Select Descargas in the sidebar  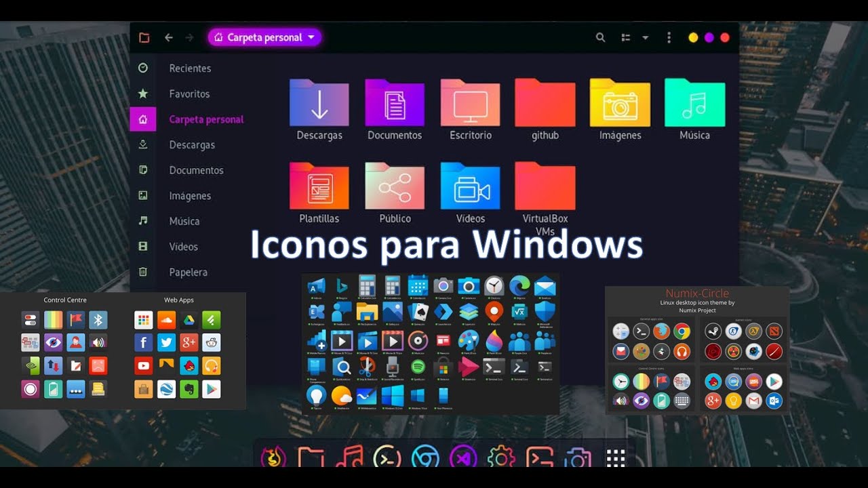(x=192, y=144)
